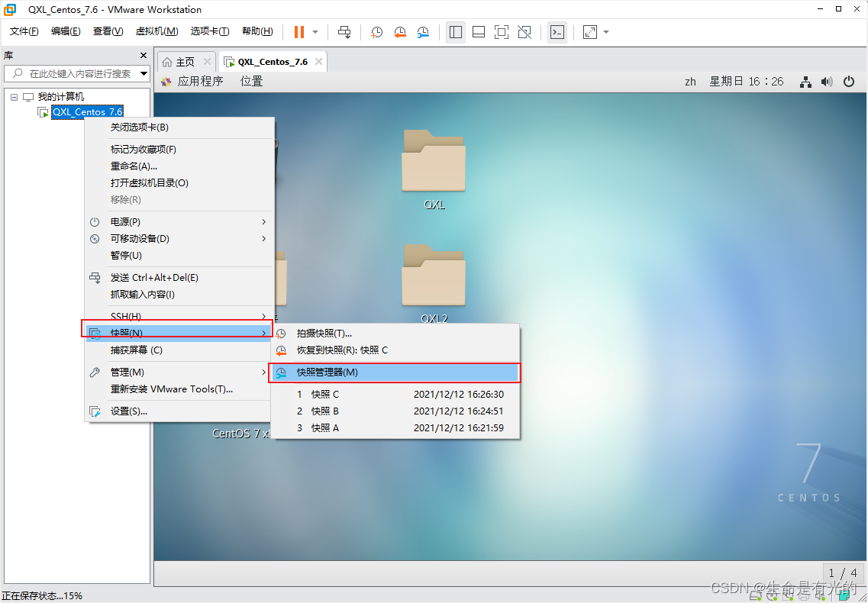Click the CentOS network status icon
Image resolution: width=868 pixels, height=603 pixels.
[x=805, y=82]
